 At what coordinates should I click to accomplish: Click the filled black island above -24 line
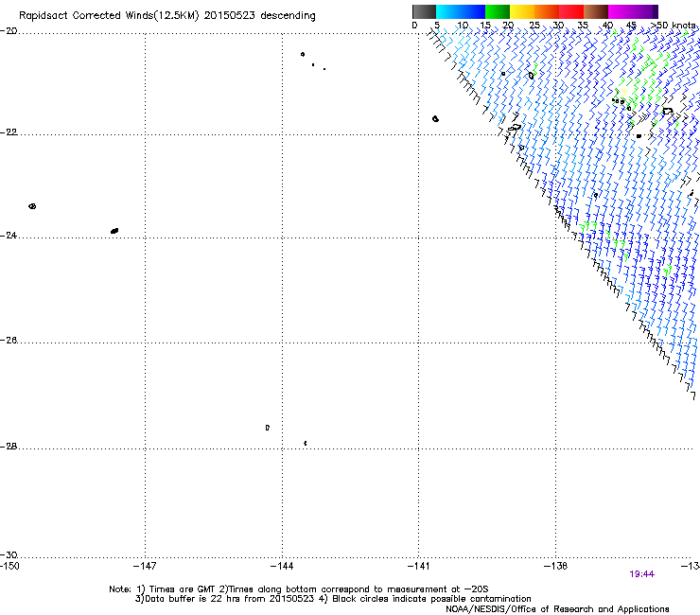(114, 231)
